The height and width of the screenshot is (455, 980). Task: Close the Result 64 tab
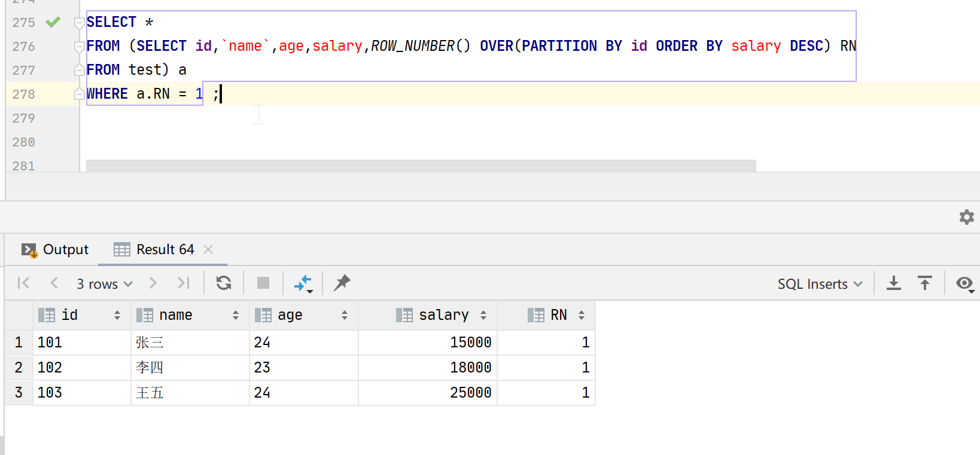pos(208,249)
